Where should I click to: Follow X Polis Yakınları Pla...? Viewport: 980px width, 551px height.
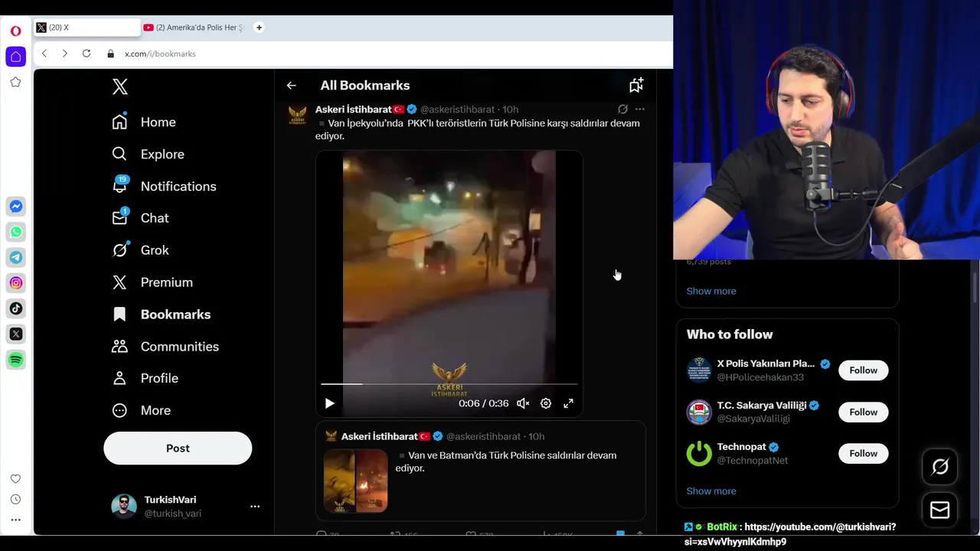[863, 370]
